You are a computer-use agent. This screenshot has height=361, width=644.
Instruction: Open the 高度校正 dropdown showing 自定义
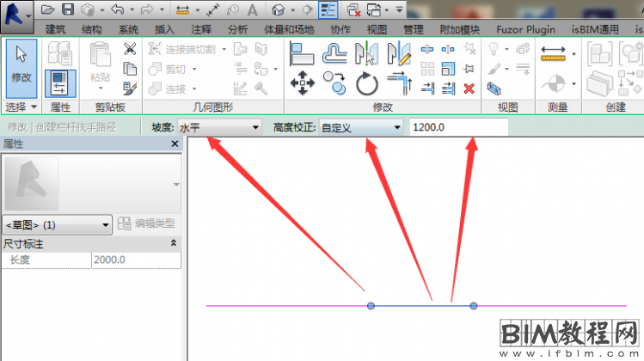coord(360,127)
